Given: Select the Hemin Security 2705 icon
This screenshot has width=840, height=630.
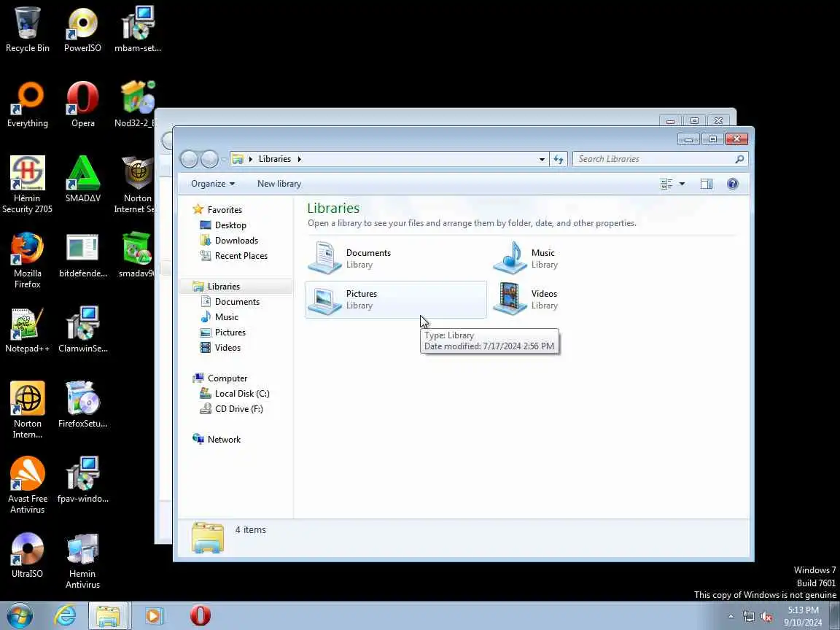Looking at the screenshot, I should [x=27, y=184].
